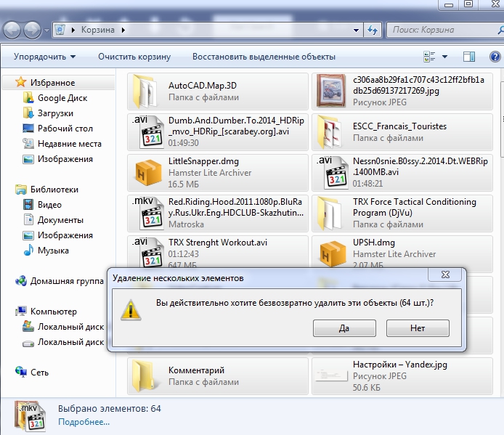Go back using the Back arrow button
Viewport: 504px width, 435px height.
pos(13,30)
